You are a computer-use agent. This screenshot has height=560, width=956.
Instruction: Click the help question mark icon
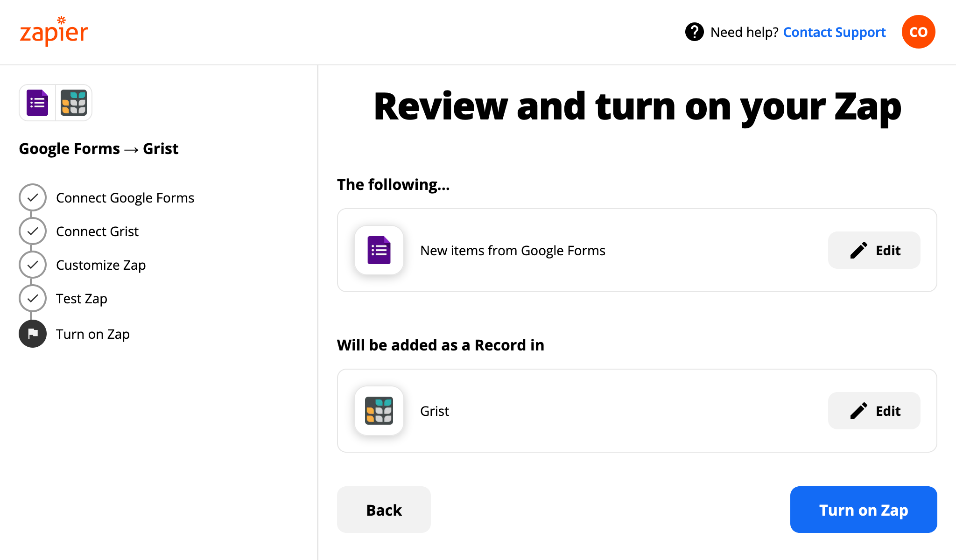point(694,32)
